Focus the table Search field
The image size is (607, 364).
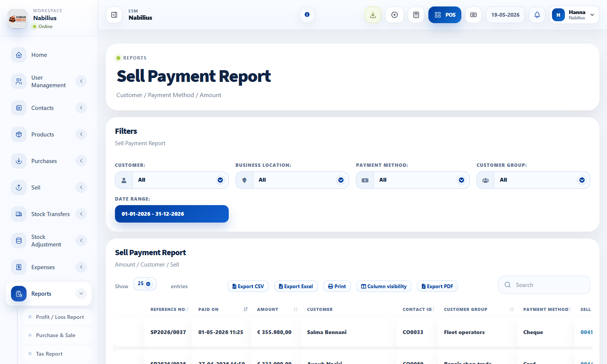click(x=544, y=285)
